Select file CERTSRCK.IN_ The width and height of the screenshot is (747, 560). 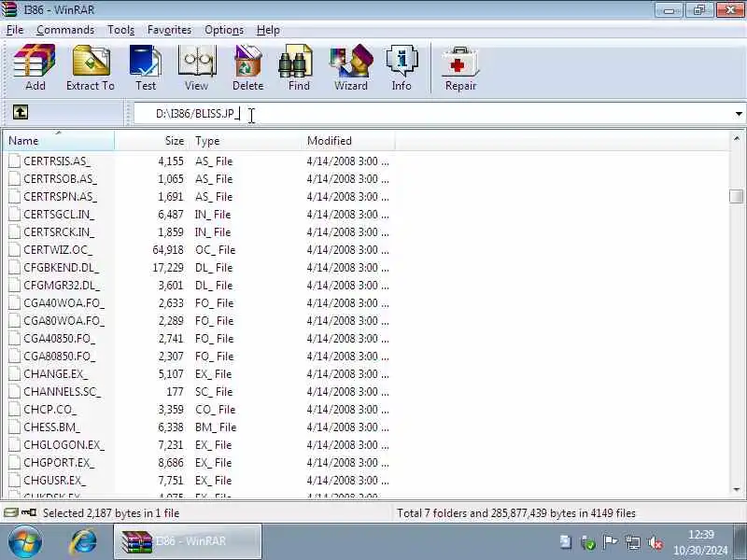pyautogui.click(x=59, y=231)
